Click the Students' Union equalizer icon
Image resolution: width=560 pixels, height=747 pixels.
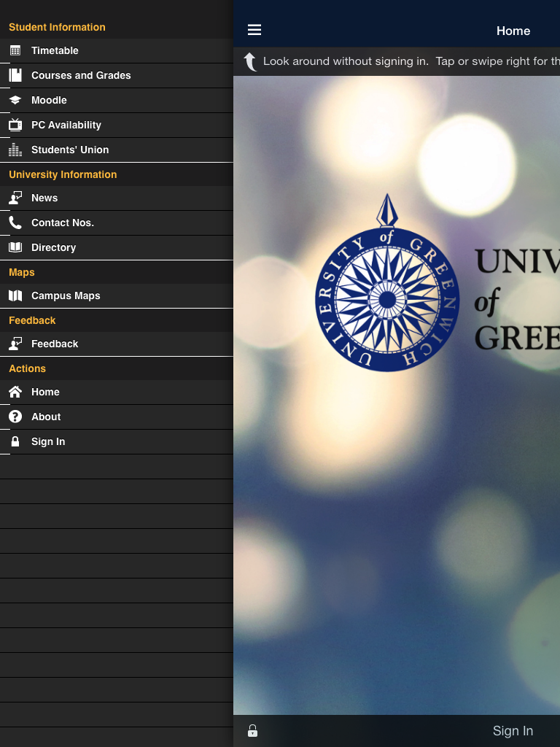click(15, 150)
